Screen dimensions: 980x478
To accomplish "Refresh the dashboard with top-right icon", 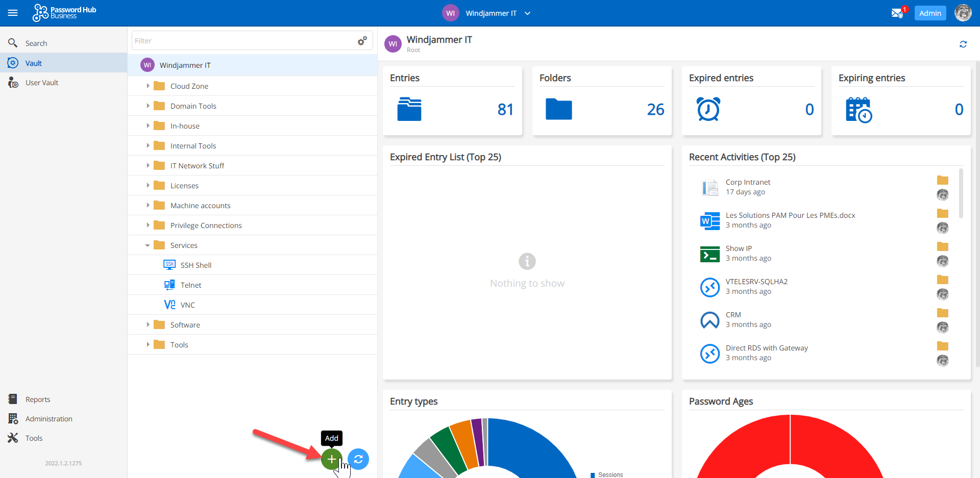I will coord(963,44).
